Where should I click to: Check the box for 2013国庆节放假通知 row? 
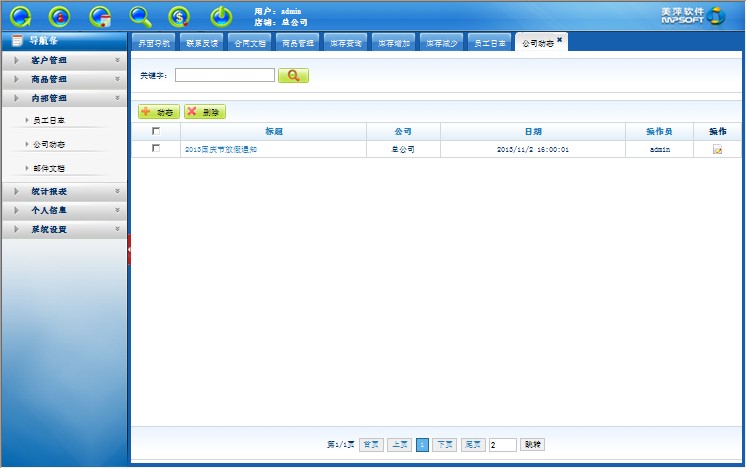[x=155, y=148]
